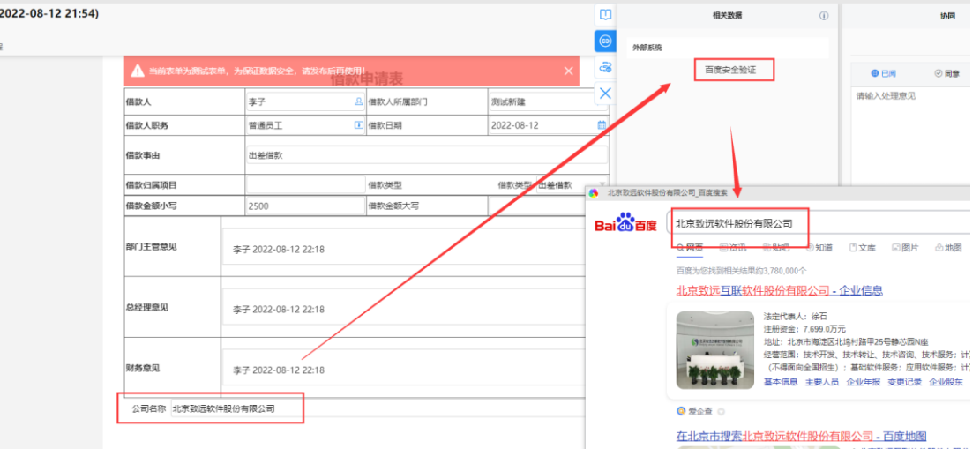Open 百度安全验证 external system link
This screenshot has height=449, width=980.
pyautogui.click(x=730, y=71)
